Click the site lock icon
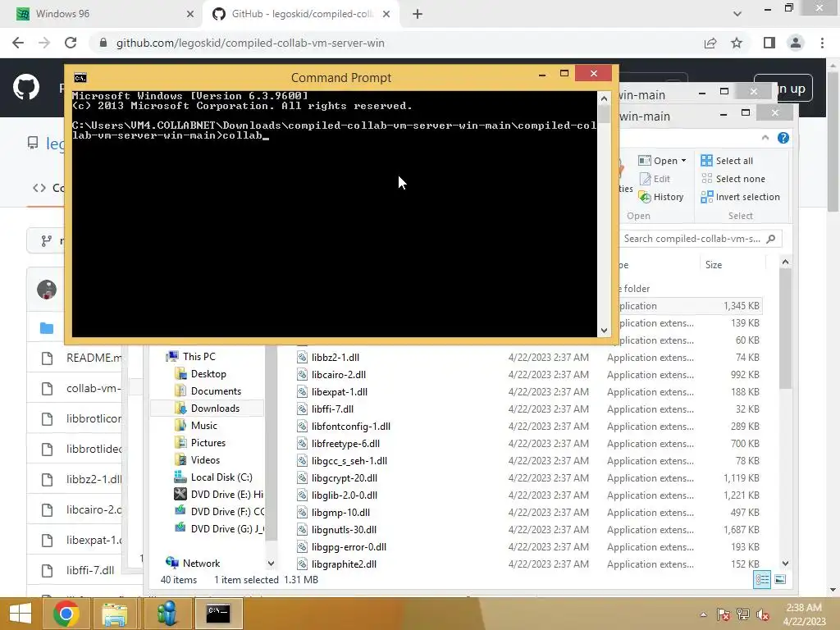This screenshot has width=840, height=630. [x=103, y=43]
